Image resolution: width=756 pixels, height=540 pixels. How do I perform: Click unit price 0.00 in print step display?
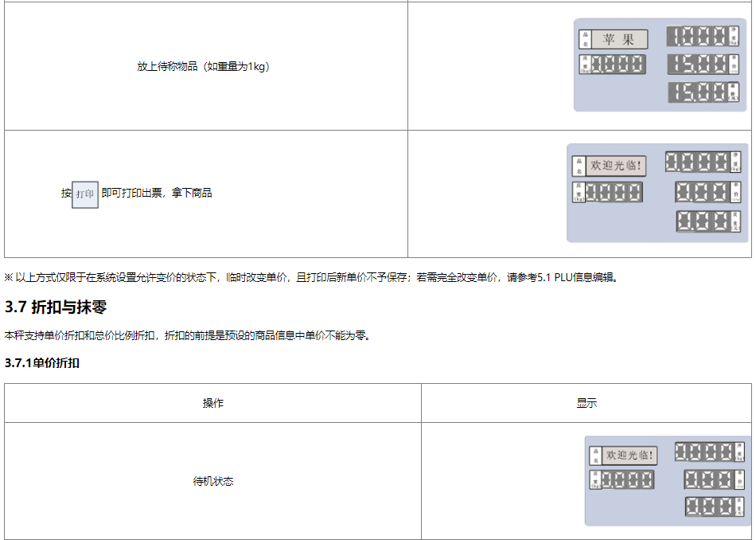click(702, 192)
